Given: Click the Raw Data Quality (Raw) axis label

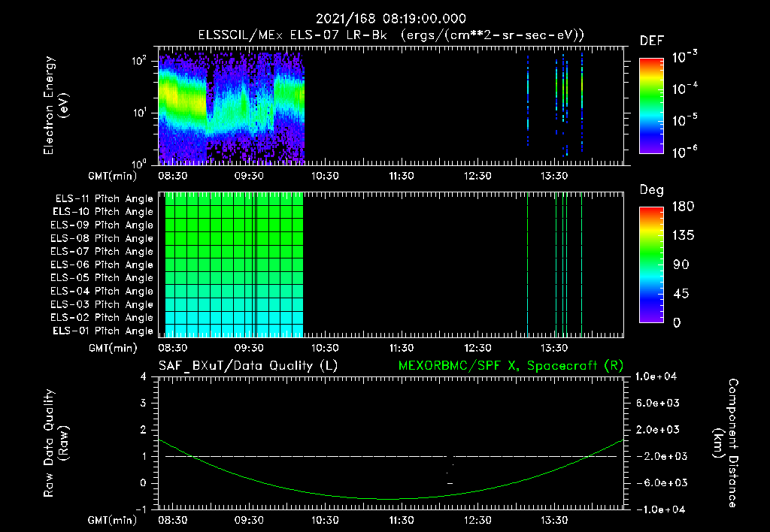Looking at the screenshot, I should (x=56, y=443).
